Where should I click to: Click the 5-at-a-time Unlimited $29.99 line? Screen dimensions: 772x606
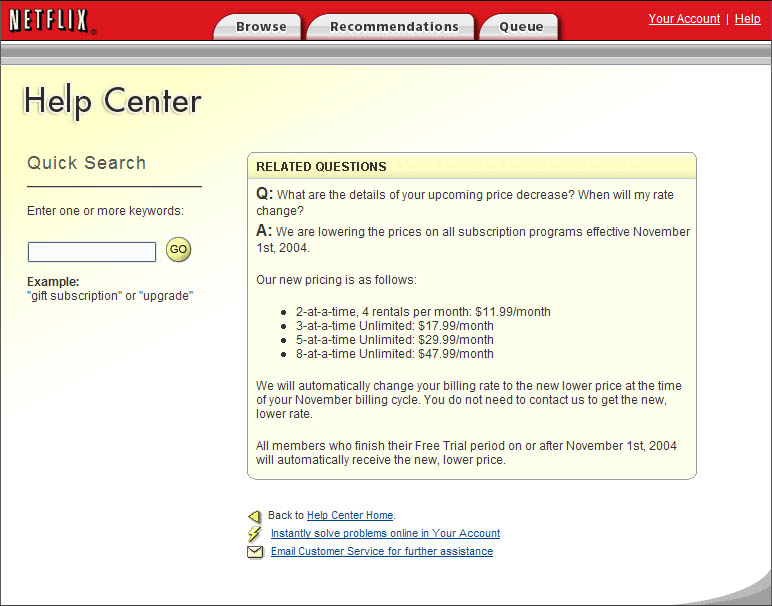click(394, 340)
